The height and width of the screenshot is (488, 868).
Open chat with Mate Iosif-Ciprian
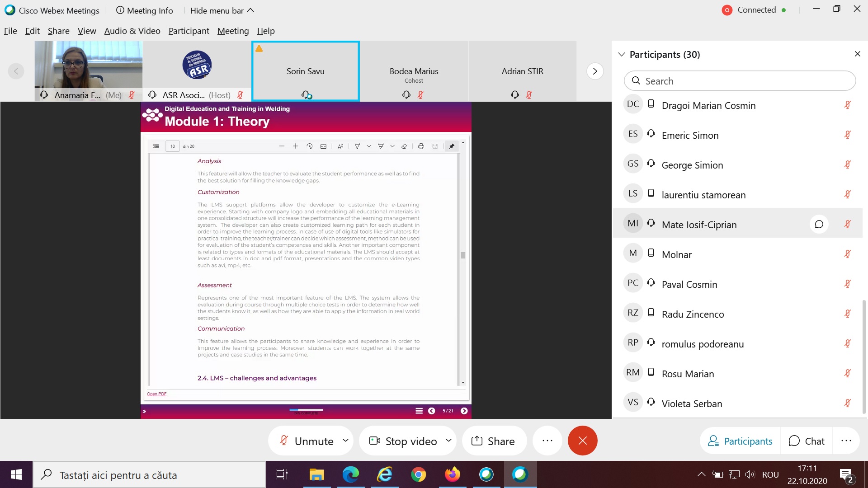819,225
